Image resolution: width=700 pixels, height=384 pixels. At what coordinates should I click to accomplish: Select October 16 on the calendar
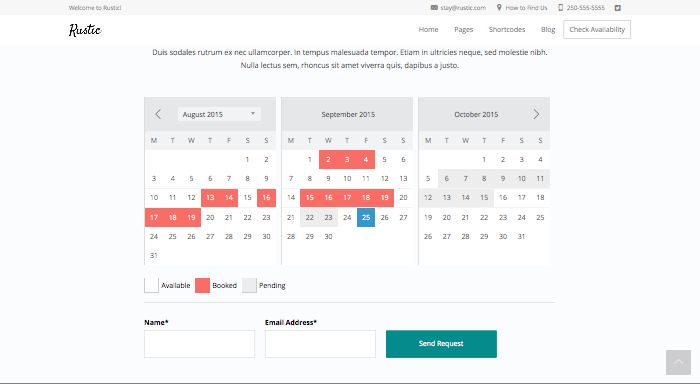point(503,198)
